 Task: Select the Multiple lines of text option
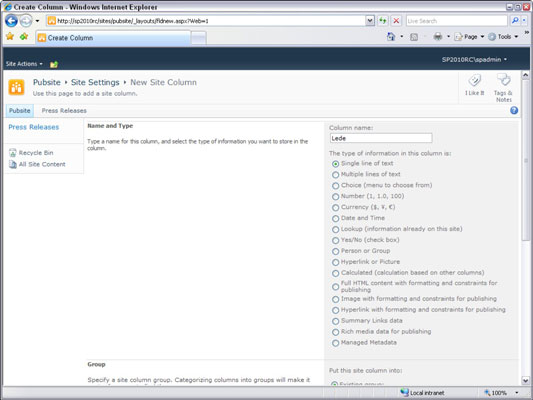pos(336,175)
